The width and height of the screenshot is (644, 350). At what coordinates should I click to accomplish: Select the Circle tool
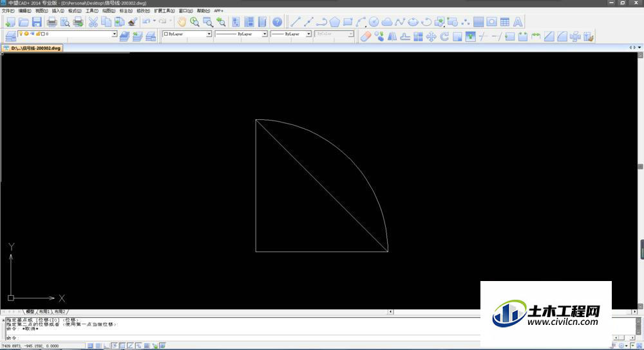374,22
